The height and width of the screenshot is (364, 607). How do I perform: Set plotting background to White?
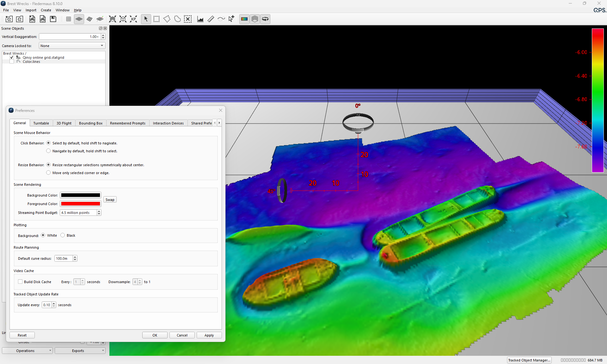click(43, 235)
